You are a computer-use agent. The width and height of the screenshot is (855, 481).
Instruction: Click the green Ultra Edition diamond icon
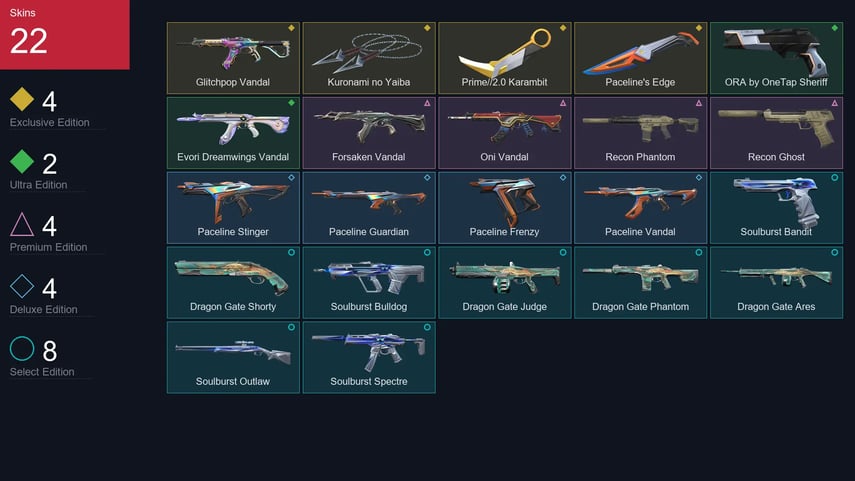(x=22, y=161)
